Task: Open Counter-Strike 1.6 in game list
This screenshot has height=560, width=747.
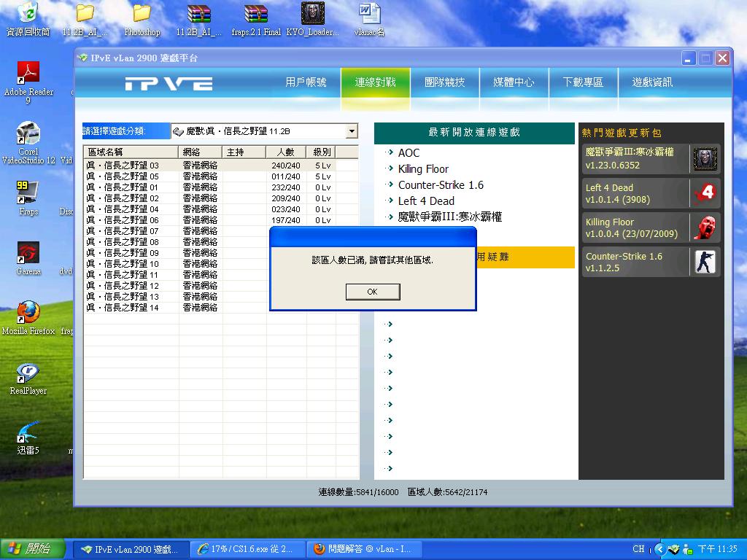Action: point(441,185)
